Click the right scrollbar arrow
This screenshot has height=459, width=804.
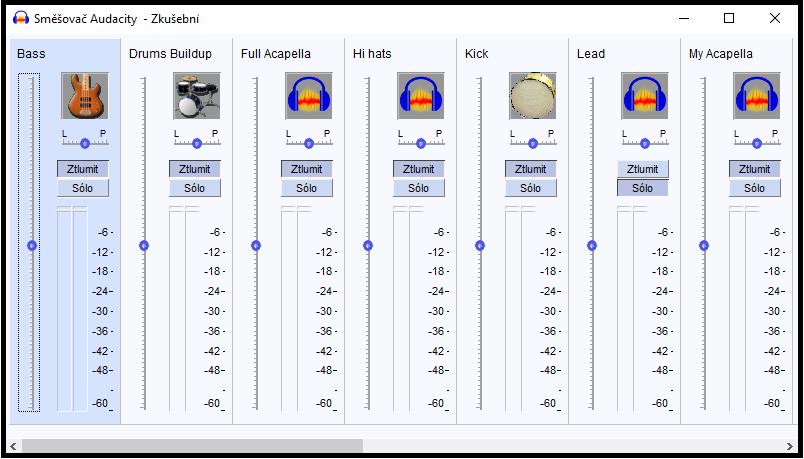(790, 446)
